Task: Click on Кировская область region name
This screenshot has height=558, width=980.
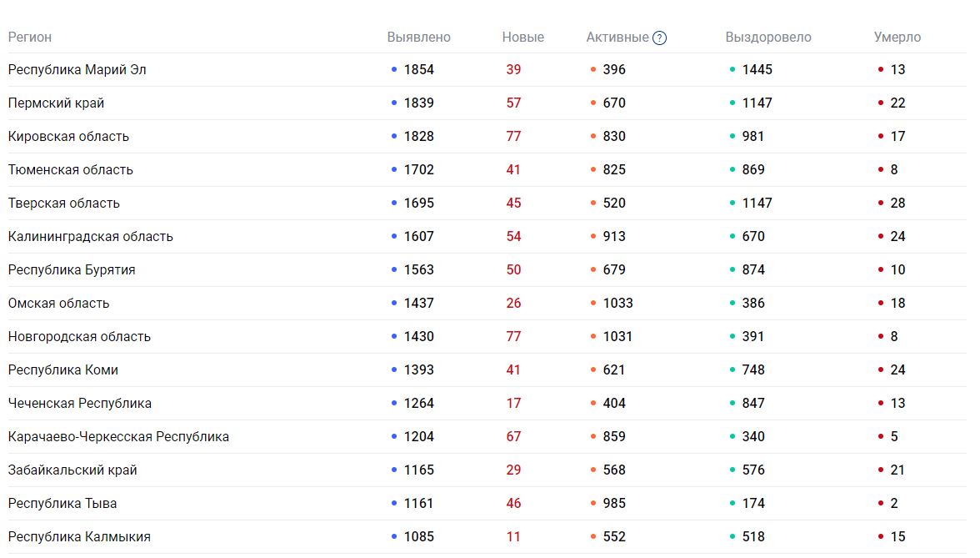Action: 69,137
